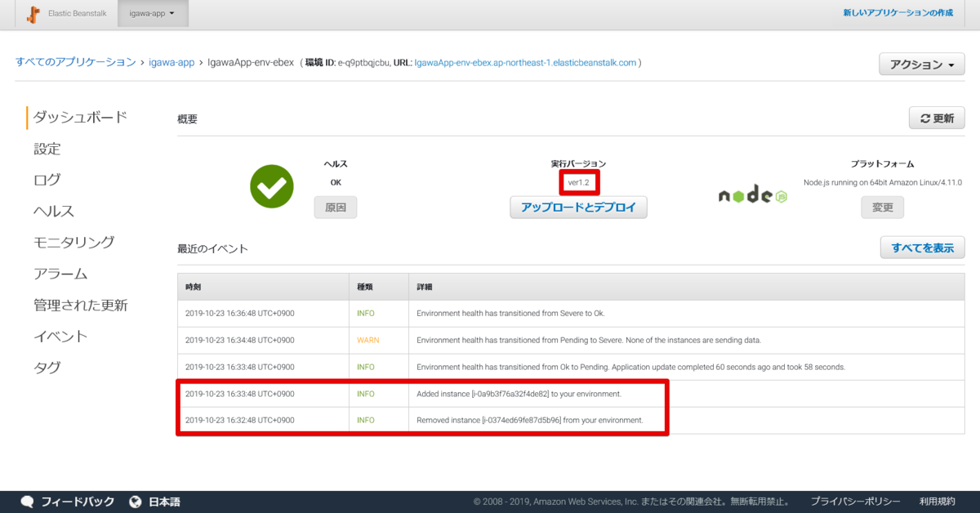
Task: Click the 原因 button under health
Action: (336, 207)
